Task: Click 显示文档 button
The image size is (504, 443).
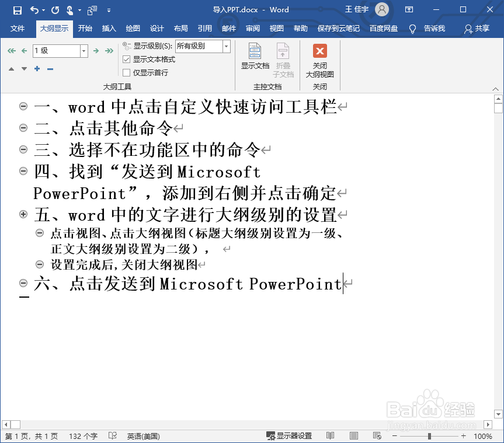Action: tap(255, 57)
